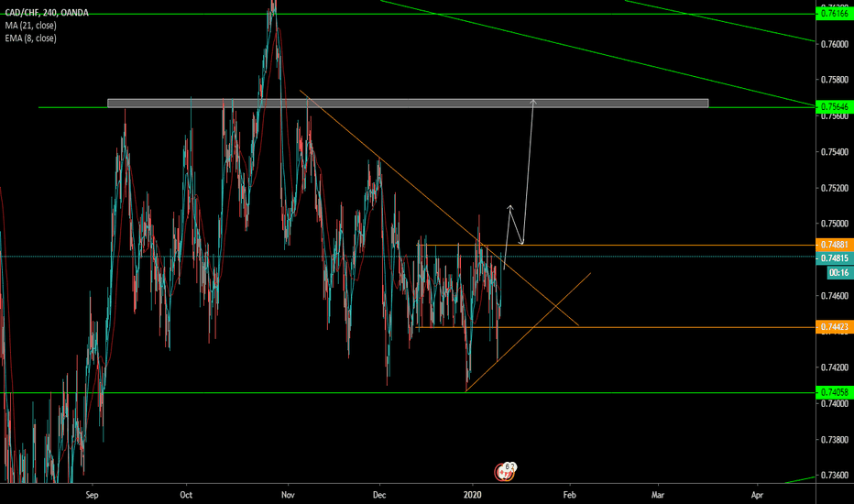
Task: Select the gray resistance zone rectangle
Action: tap(408, 103)
